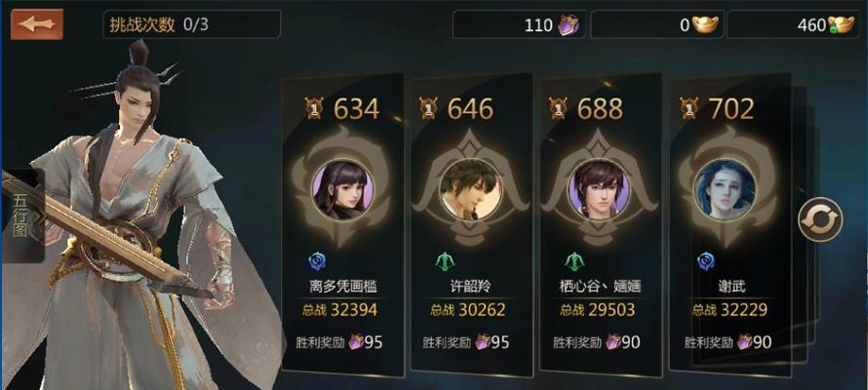
Task: Click the green bow emblem above 许韶羚
Action: pos(445,261)
